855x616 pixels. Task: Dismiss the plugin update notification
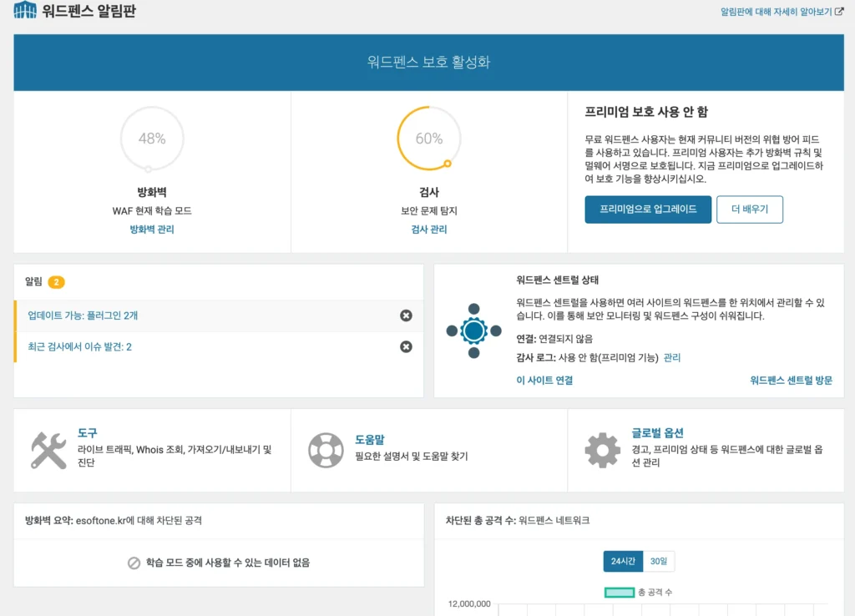(x=406, y=316)
